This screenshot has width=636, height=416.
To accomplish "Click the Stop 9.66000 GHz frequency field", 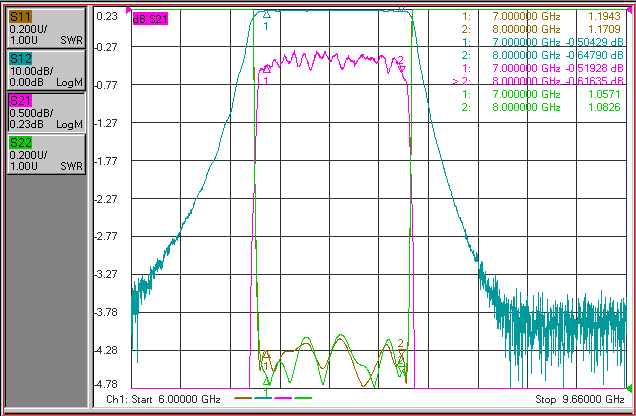I will point(580,399).
